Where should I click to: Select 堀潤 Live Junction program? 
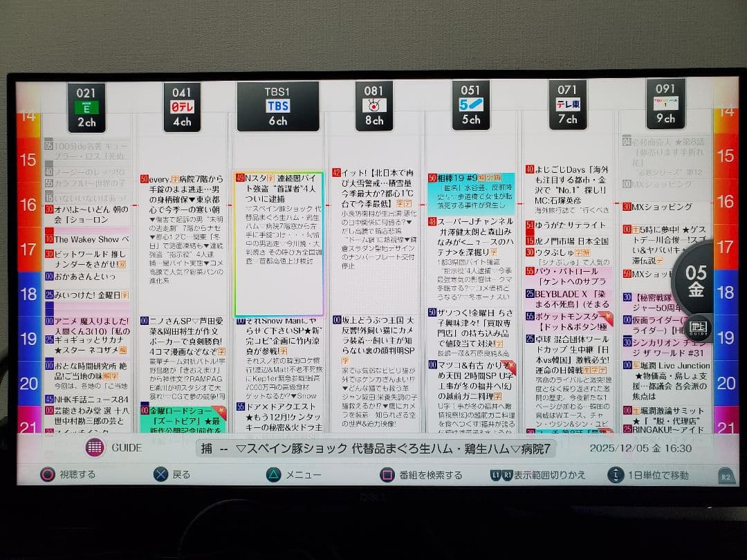[665, 380]
